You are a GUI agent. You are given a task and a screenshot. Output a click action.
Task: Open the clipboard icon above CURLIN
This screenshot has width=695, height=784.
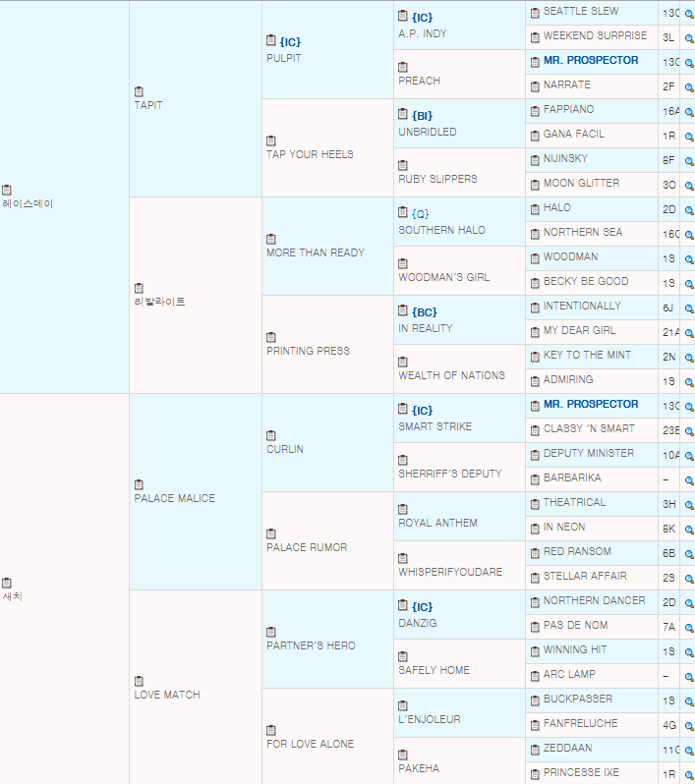pyautogui.click(x=271, y=435)
